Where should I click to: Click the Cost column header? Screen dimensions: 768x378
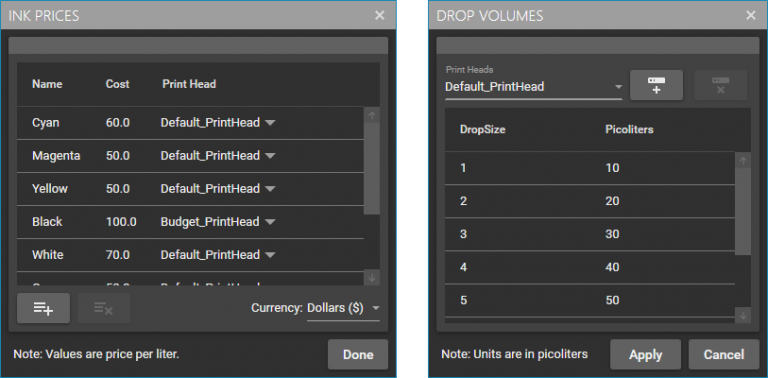coord(118,84)
